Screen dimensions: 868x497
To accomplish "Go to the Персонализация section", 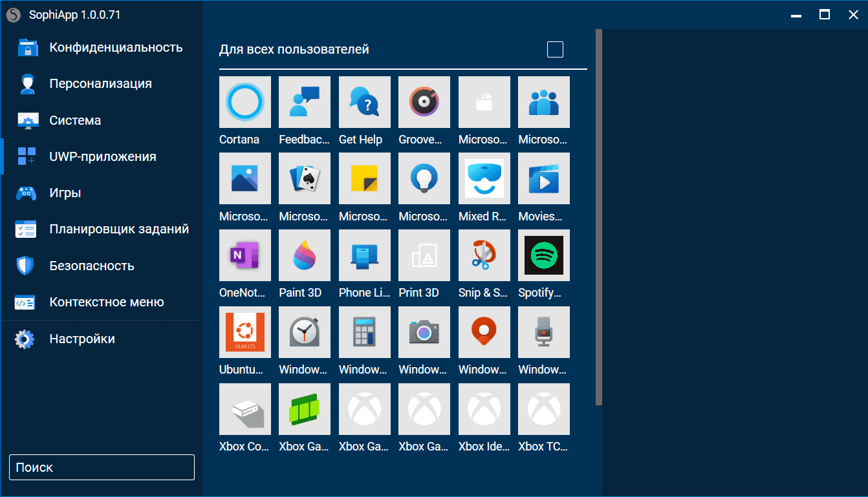I will tap(102, 83).
